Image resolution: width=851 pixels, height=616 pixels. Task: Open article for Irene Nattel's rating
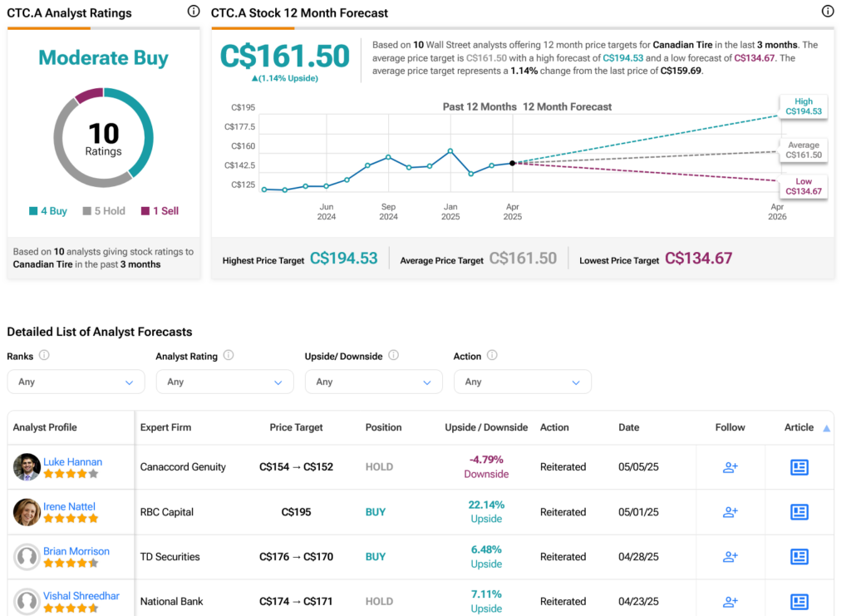pyautogui.click(x=799, y=512)
